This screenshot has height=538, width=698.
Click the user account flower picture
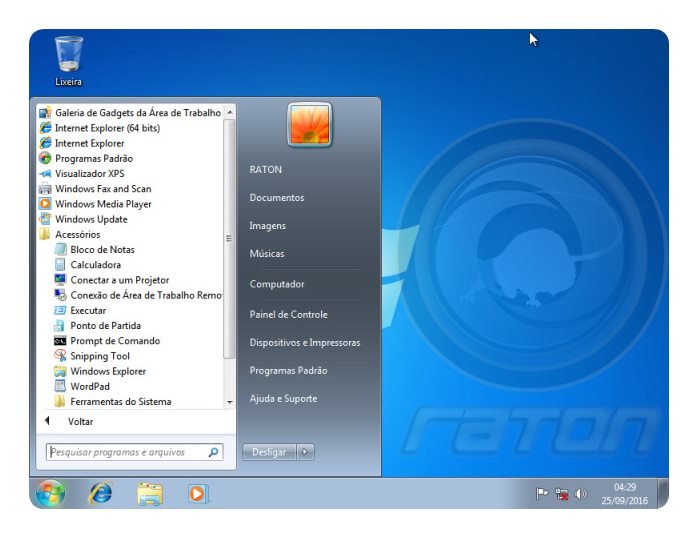(310, 125)
